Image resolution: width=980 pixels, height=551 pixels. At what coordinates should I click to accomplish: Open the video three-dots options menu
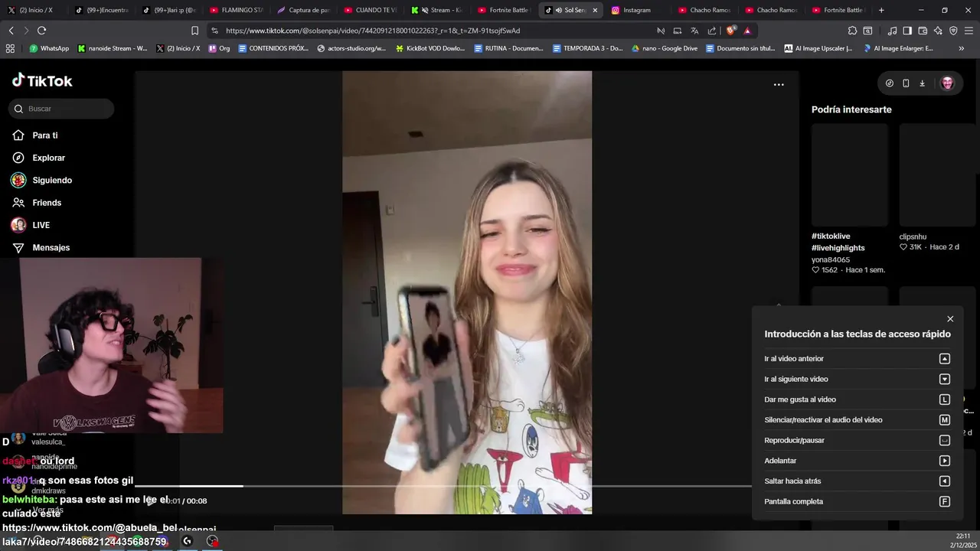coord(779,85)
